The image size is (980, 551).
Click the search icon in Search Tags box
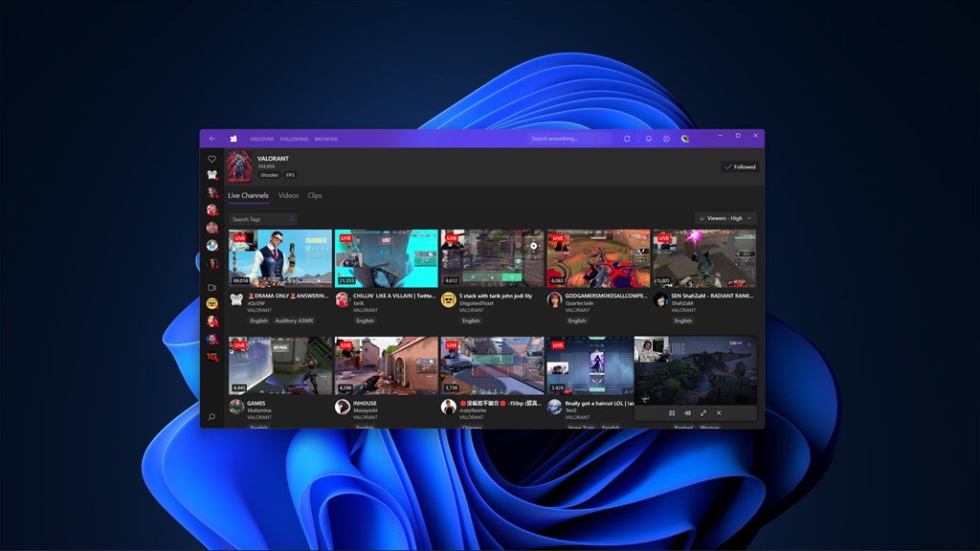291,219
